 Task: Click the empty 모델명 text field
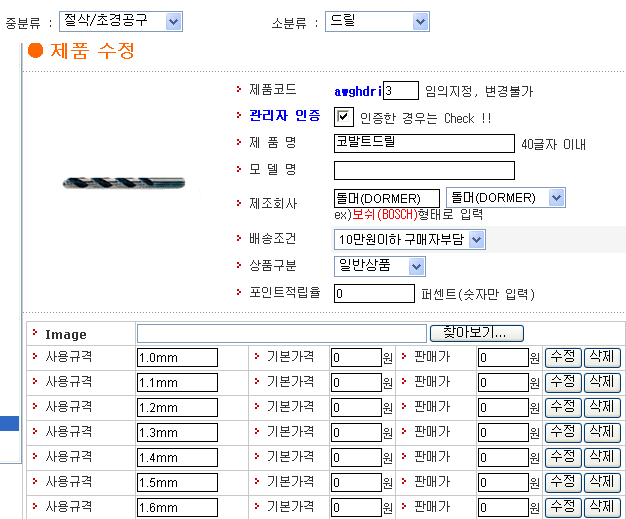pyautogui.click(x=424, y=170)
